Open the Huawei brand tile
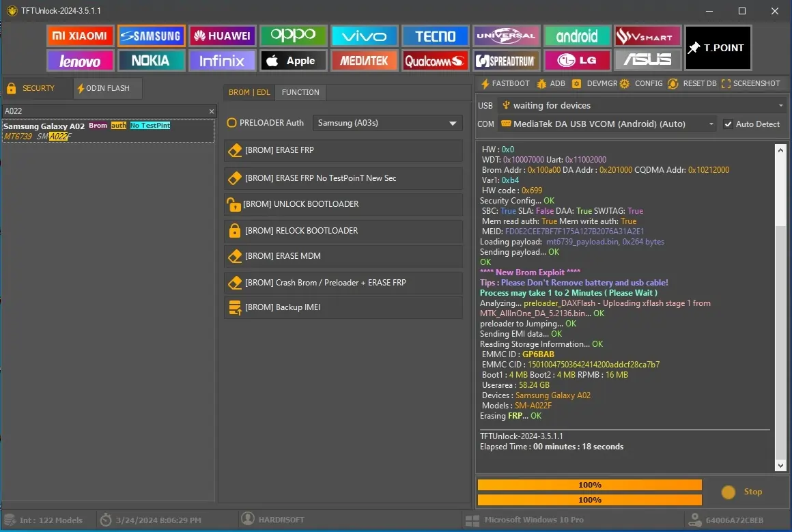This screenshot has width=792, height=532. [221, 36]
